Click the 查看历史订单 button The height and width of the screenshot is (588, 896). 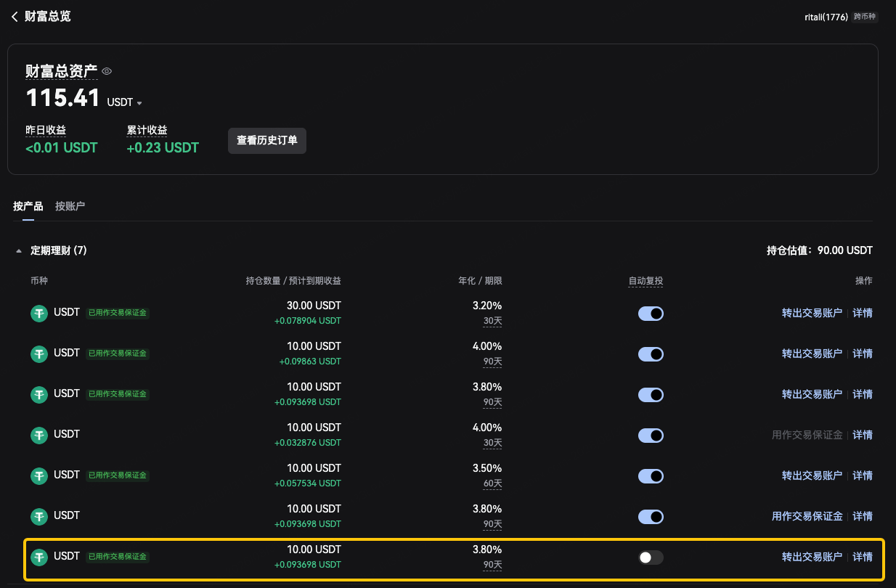267,141
